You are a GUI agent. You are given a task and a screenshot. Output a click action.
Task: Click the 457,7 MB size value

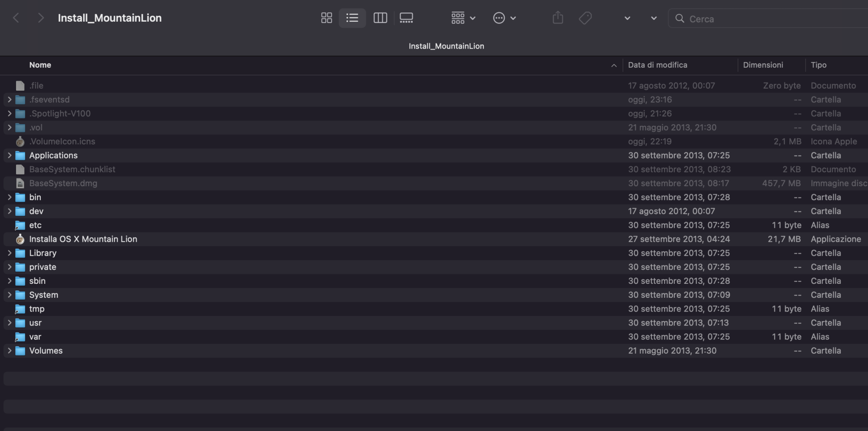click(x=782, y=184)
